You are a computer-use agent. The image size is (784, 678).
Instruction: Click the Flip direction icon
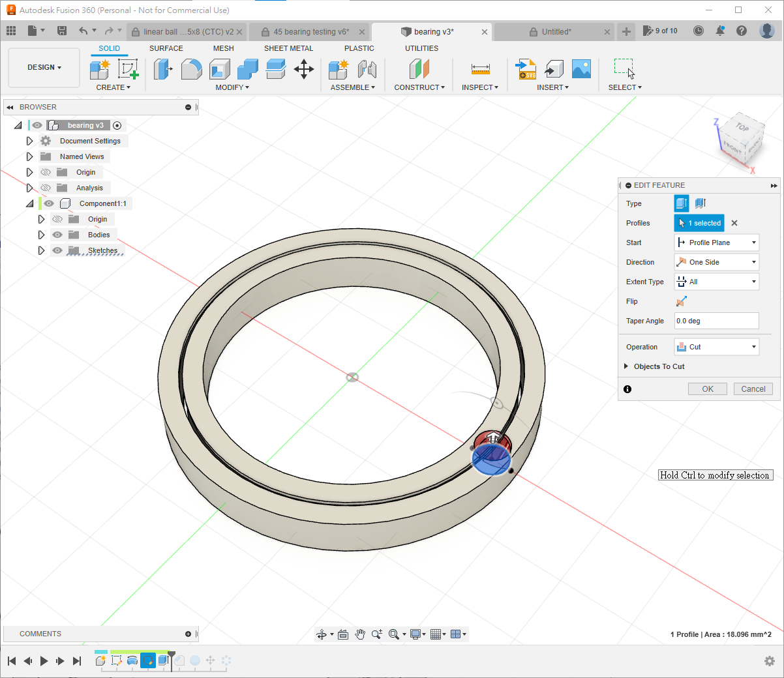pyautogui.click(x=682, y=301)
